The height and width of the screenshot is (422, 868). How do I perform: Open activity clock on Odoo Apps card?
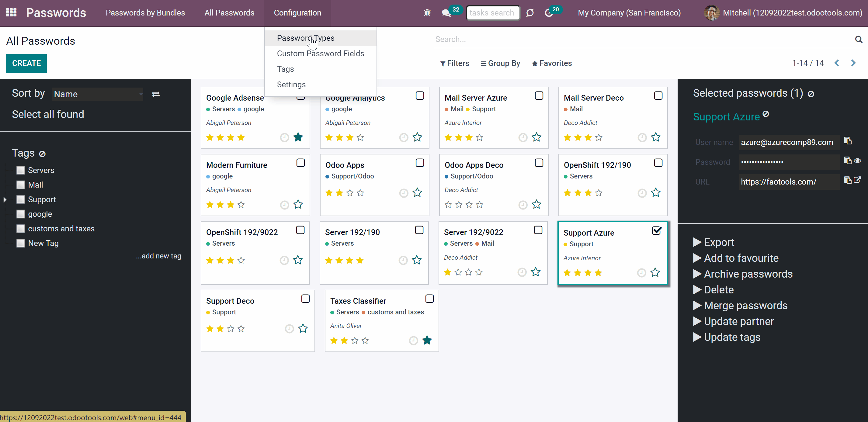pyautogui.click(x=404, y=193)
